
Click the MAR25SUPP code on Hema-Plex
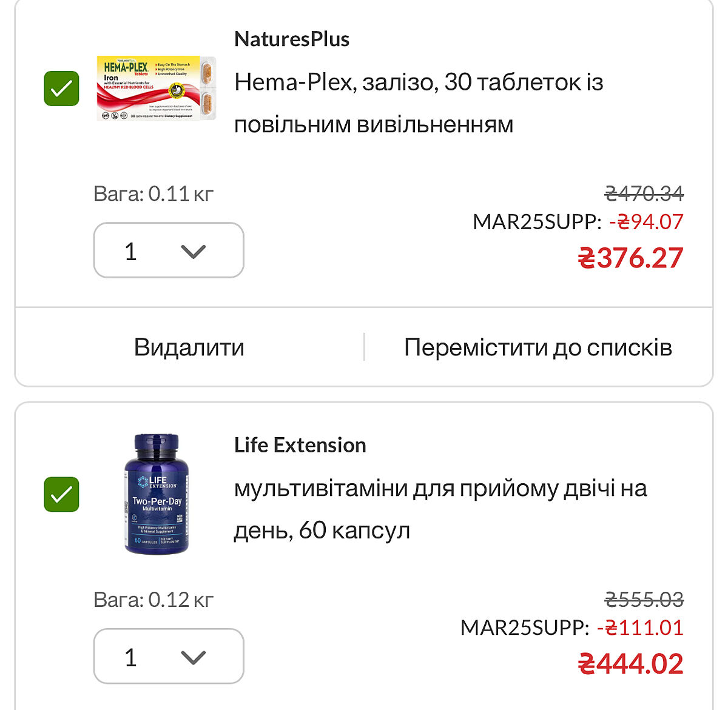(536, 222)
